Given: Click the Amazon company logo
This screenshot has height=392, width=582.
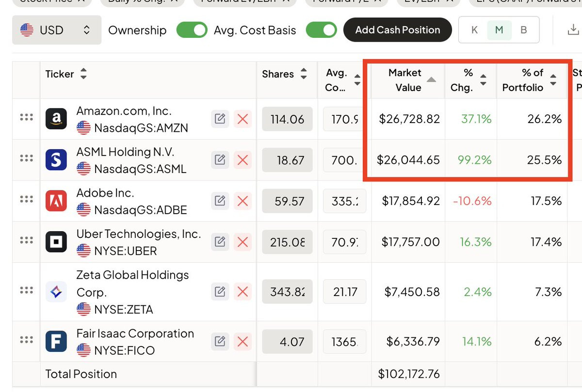Looking at the screenshot, I should tap(56, 119).
